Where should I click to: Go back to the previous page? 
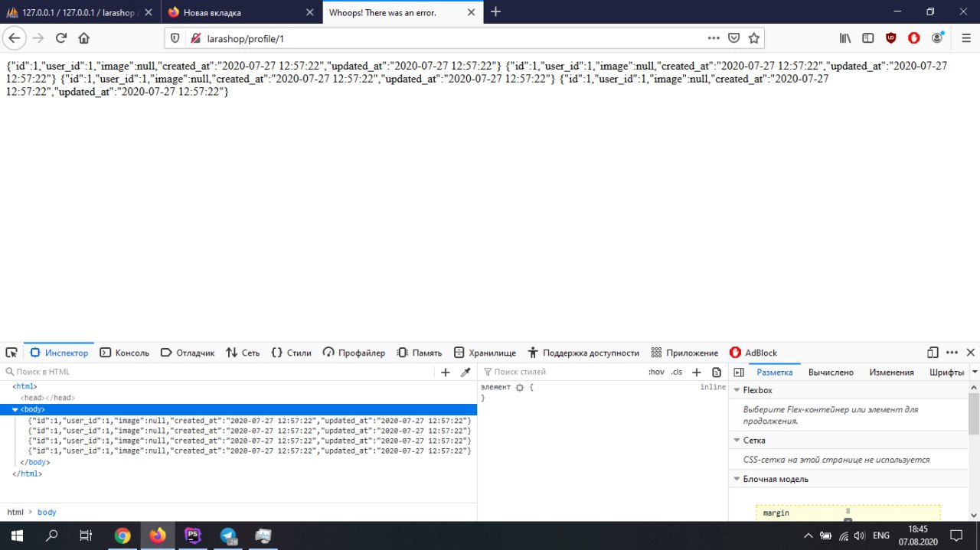point(15,37)
